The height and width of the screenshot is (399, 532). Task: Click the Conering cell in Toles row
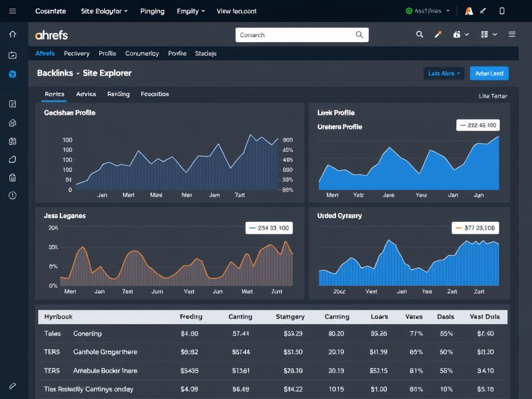coord(87,334)
